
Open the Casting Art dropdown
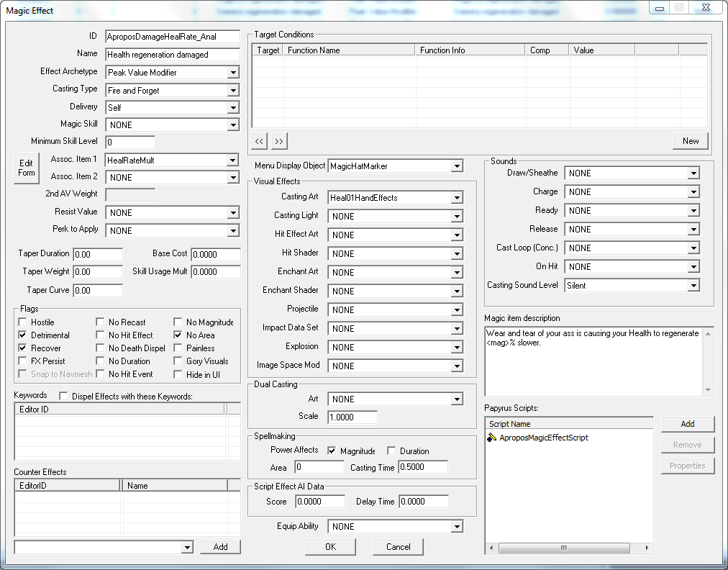click(x=457, y=198)
